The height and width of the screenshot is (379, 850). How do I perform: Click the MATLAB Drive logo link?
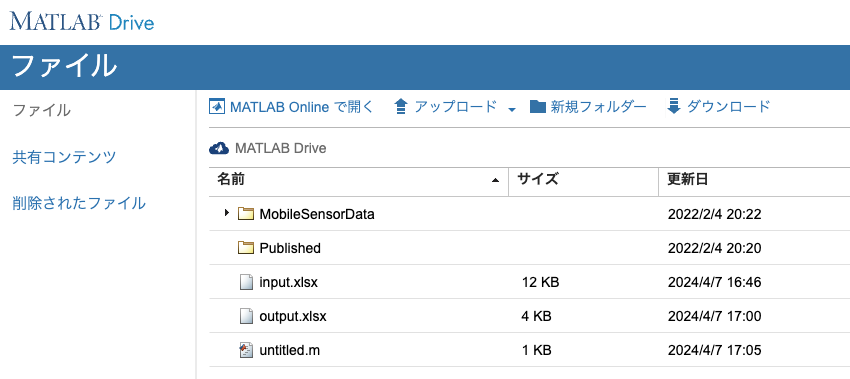click(82, 22)
